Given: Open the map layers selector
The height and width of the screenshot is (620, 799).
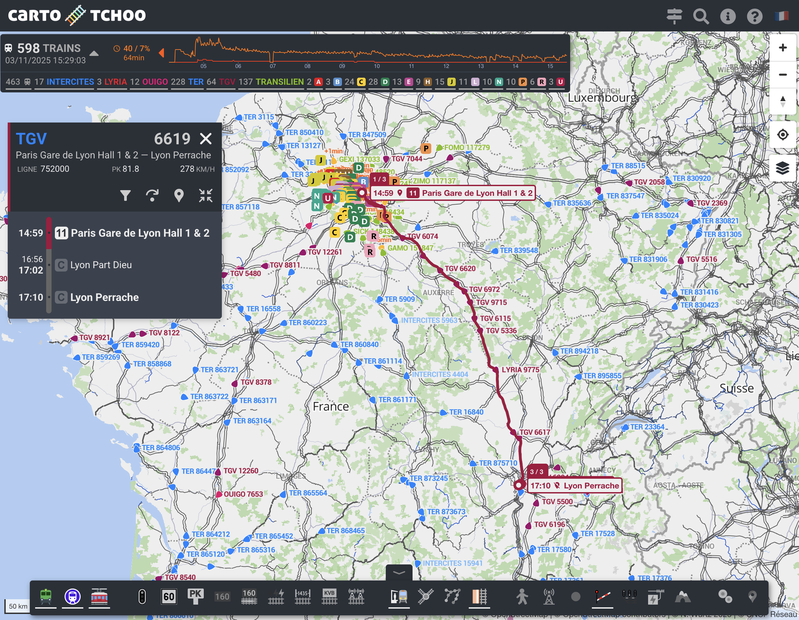Looking at the screenshot, I should click(x=782, y=168).
